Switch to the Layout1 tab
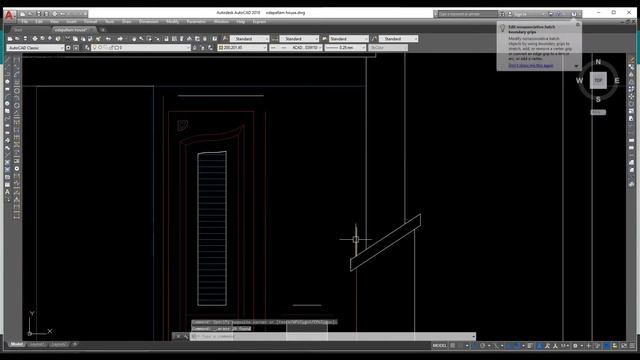Viewport: 640px width, 360px height. (x=36, y=344)
